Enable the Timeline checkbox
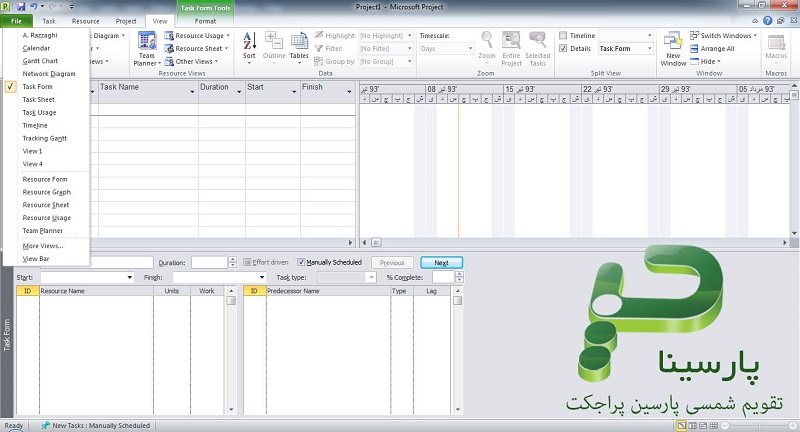 pos(563,35)
